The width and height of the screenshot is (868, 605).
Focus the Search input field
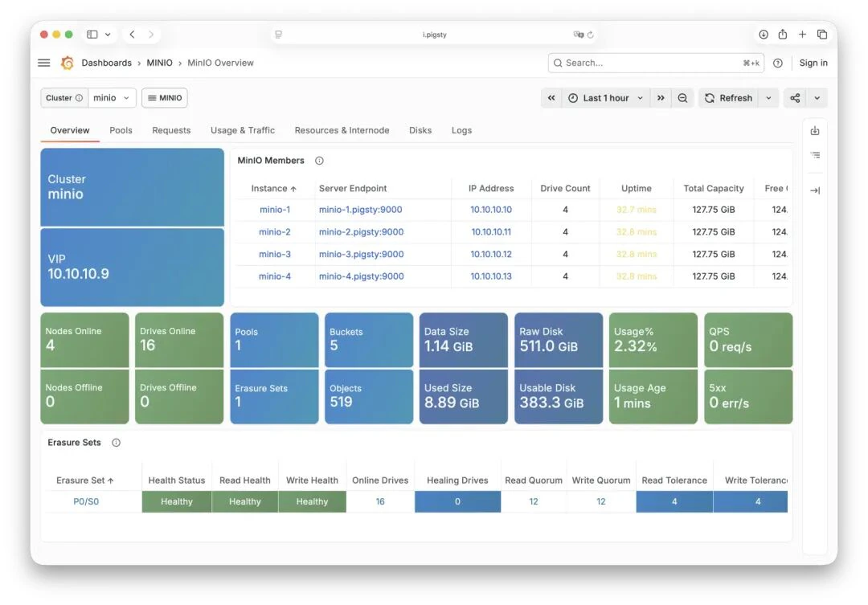tap(656, 63)
